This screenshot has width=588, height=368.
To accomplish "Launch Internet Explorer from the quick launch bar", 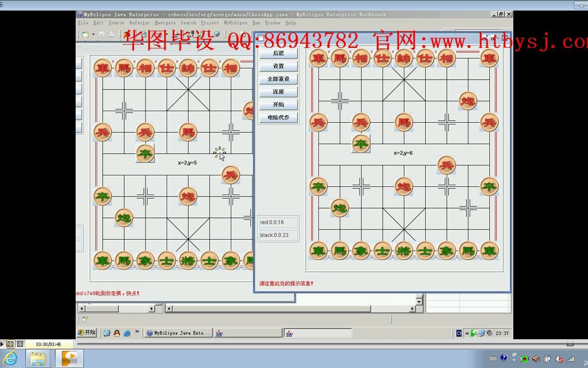I will pyautogui.click(x=126, y=333).
